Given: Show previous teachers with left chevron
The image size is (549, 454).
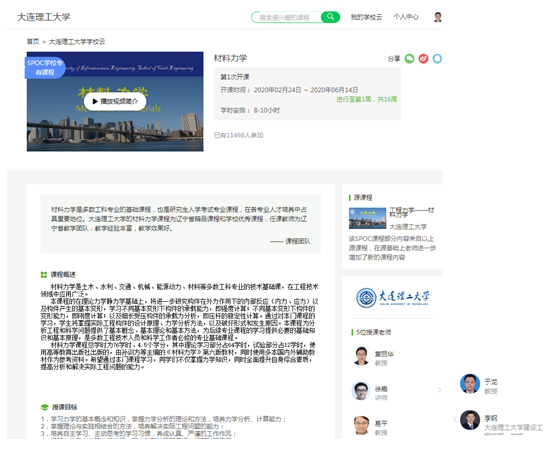Looking at the screenshot, I should (455, 419).
